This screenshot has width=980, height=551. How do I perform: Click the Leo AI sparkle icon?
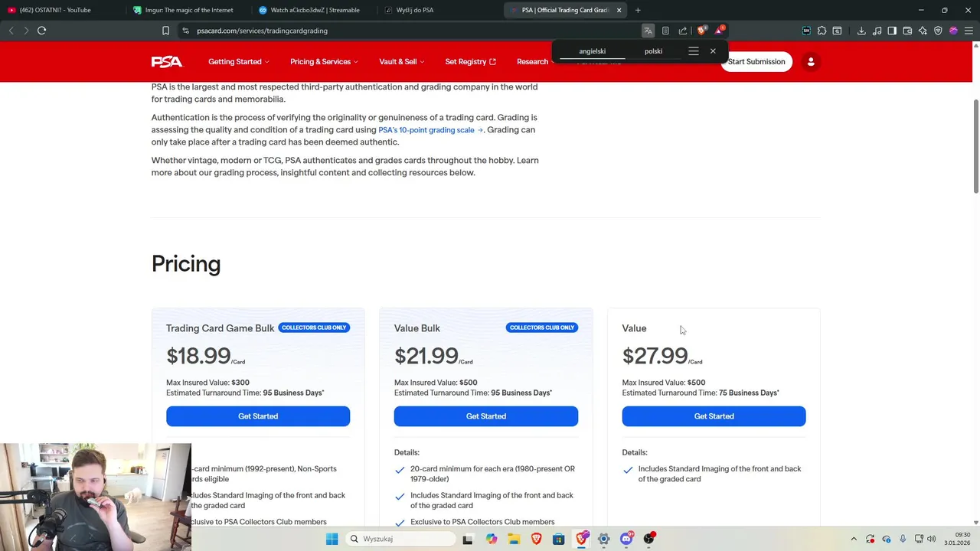(923, 31)
